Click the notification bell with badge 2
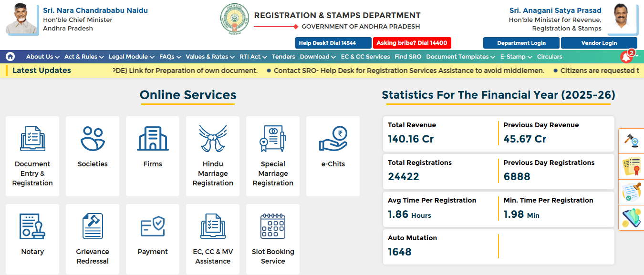The height and width of the screenshot is (275, 644). [626, 56]
